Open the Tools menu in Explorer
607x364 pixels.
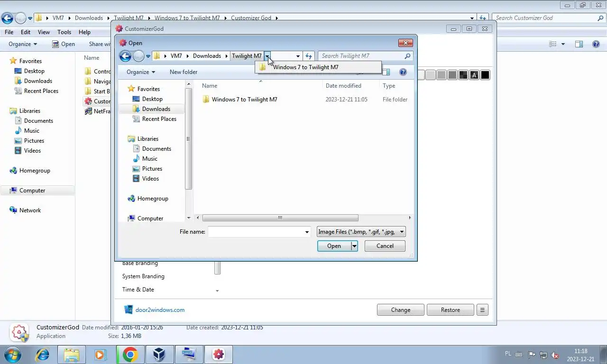click(x=64, y=32)
